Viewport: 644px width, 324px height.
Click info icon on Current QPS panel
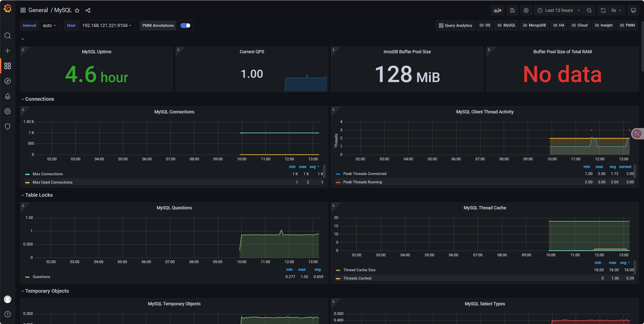pos(178,49)
